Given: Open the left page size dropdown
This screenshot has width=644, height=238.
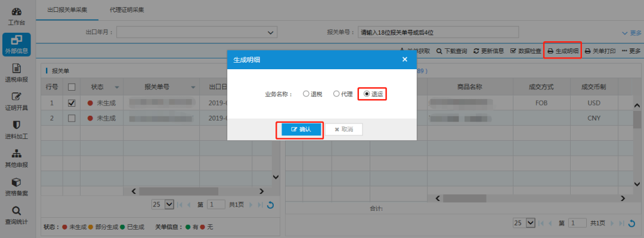Looking at the screenshot, I should (x=163, y=204).
